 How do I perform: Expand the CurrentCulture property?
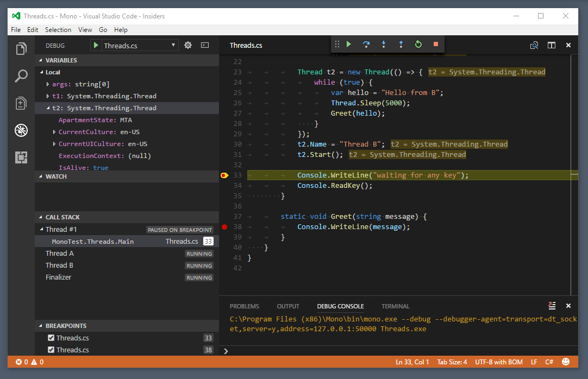54,132
